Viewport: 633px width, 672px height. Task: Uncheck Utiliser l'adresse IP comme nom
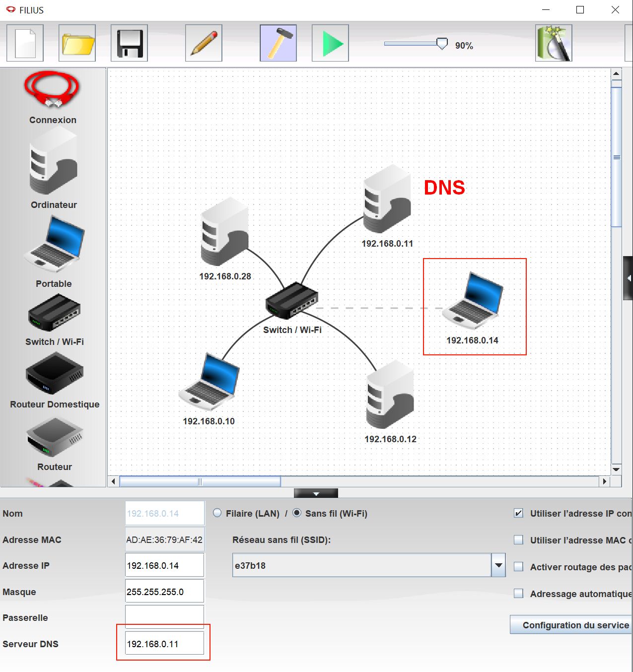pos(518,513)
